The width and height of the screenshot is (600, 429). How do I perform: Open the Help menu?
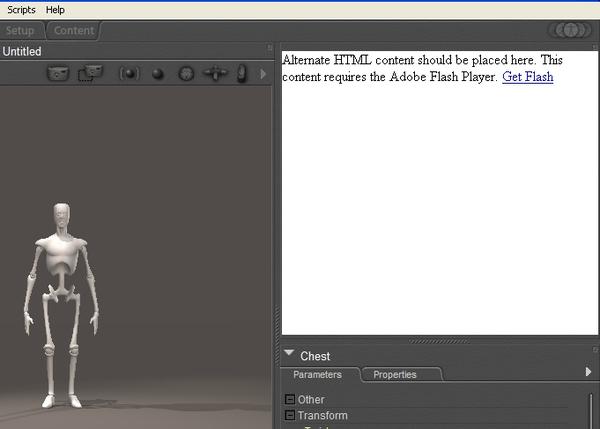(55, 10)
